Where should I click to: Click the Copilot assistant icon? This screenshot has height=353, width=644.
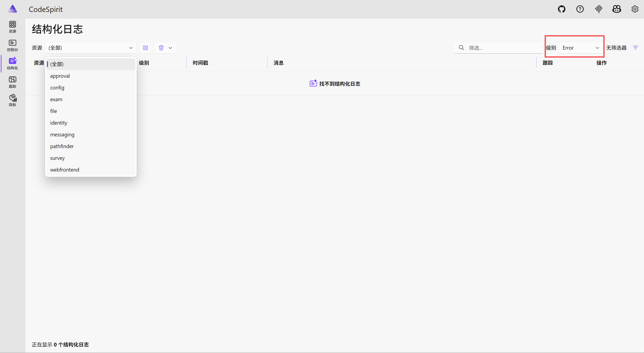[x=617, y=9]
